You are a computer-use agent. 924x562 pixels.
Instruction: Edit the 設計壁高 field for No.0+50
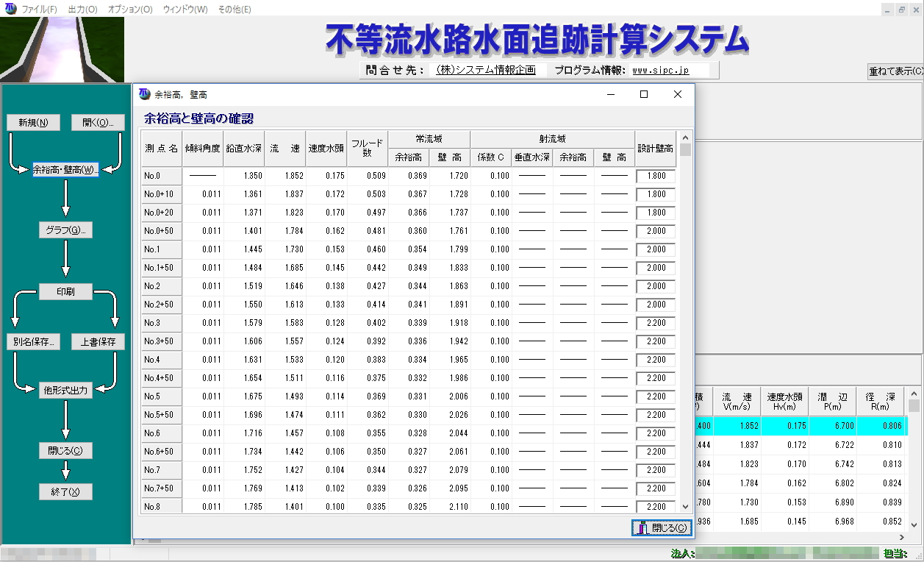tap(656, 231)
